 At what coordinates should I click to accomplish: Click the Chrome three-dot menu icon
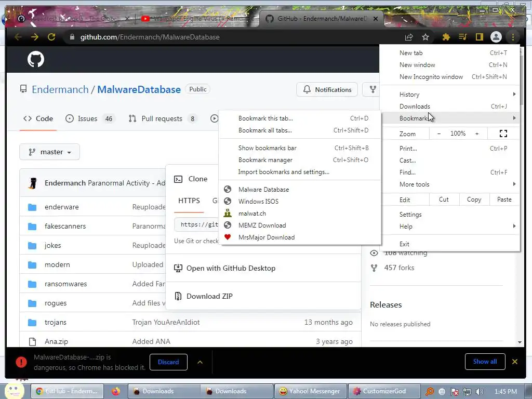513,37
